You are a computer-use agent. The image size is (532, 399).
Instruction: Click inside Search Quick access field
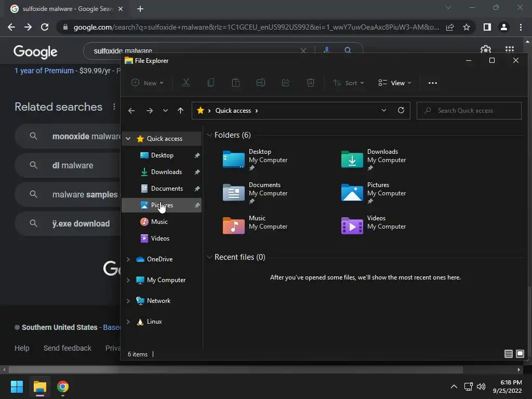[x=469, y=111]
